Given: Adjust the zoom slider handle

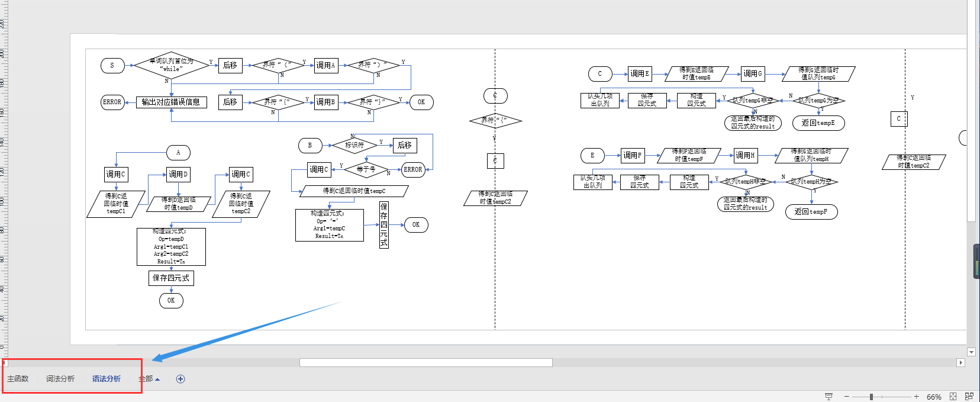Looking at the screenshot, I should click(871, 397).
